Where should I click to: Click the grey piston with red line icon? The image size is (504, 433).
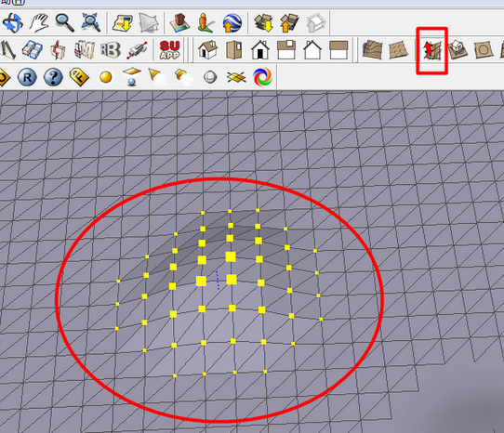coord(138,50)
